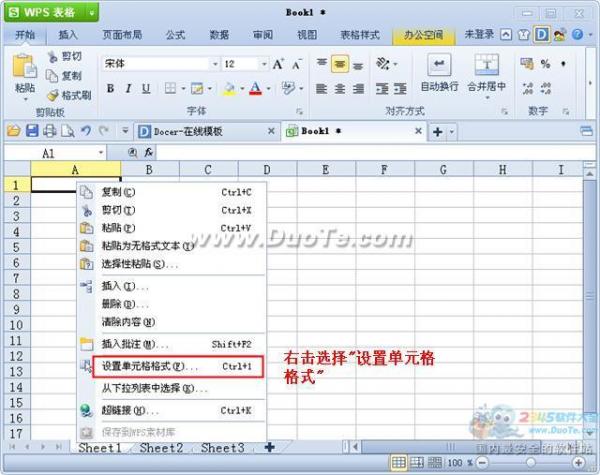Select the Format Painter (格式刷) tool
600x475 pixels.
[x=69, y=95]
